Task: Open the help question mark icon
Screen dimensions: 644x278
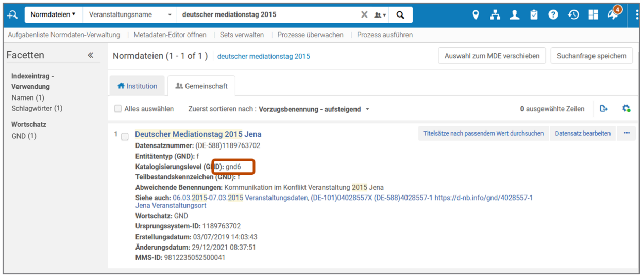Action: click(x=553, y=15)
